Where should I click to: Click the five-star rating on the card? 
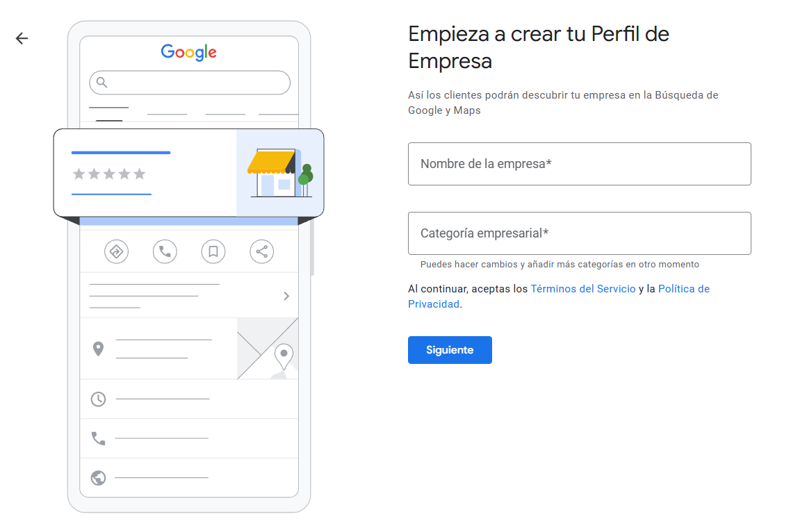click(109, 174)
